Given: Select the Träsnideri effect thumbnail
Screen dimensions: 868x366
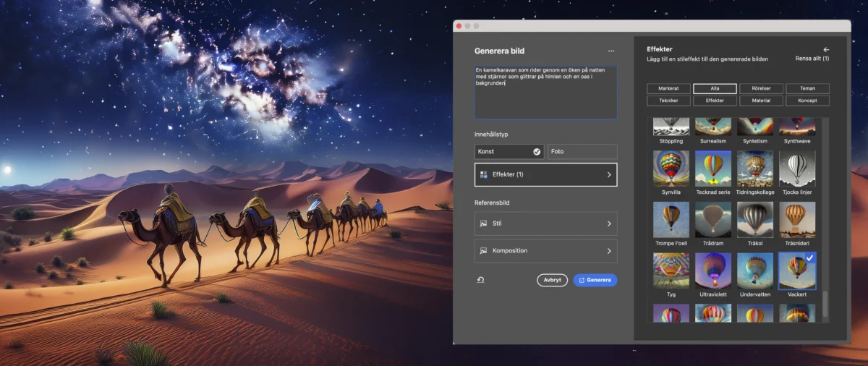Looking at the screenshot, I should [797, 219].
